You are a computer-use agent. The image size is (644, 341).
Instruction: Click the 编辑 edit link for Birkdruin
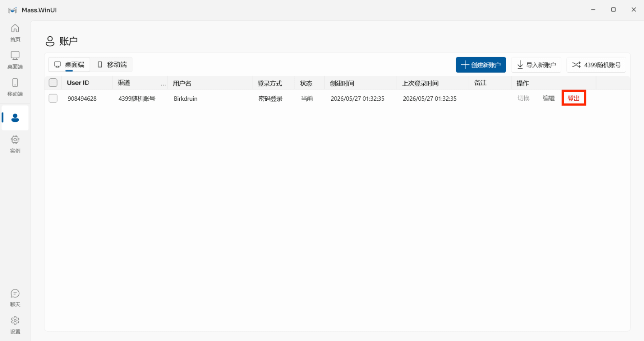[548, 98]
